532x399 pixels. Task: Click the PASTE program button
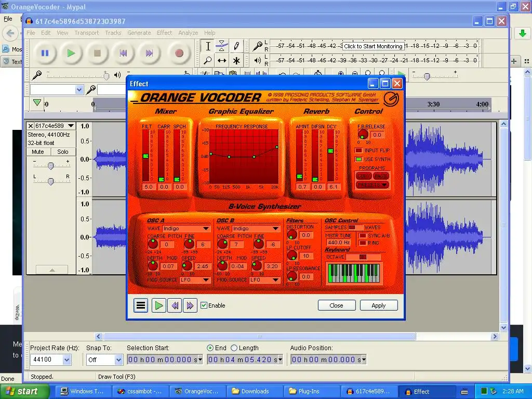(381, 176)
